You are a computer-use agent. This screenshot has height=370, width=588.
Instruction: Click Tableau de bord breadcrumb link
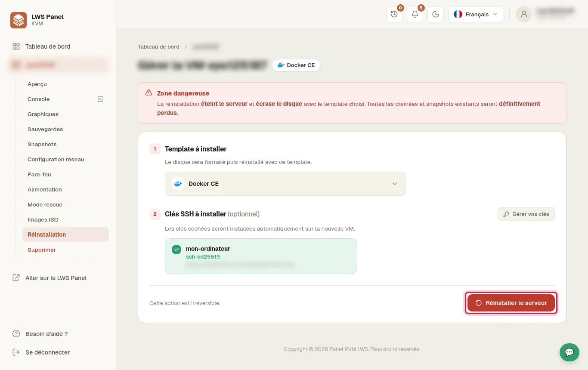[158, 46]
